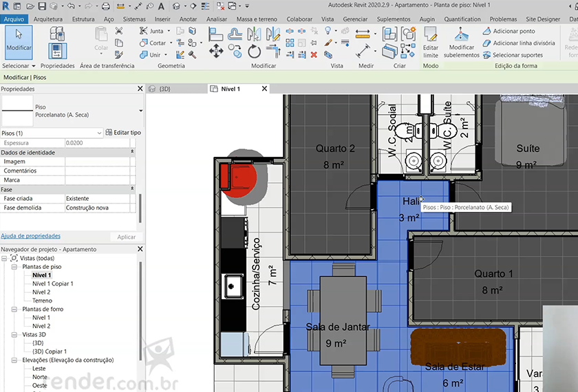Click the Cut scissors icon
This screenshot has width=578, height=392.
coord(119,31)
